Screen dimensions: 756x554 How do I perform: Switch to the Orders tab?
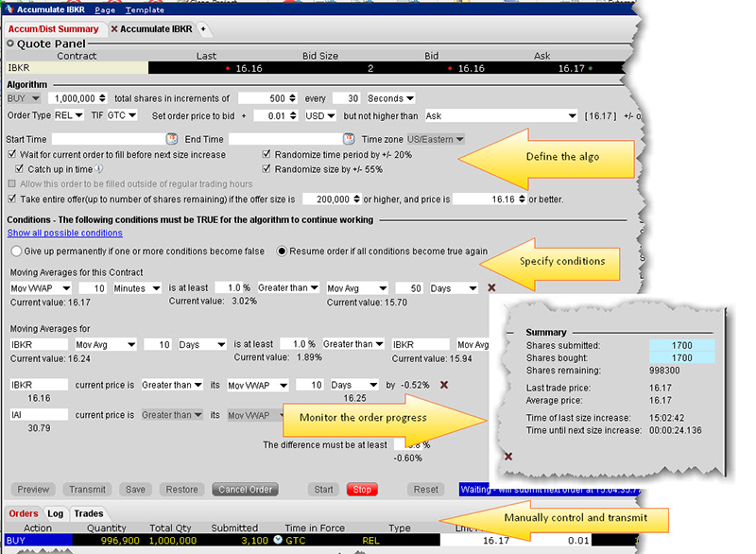[x=23, y=513]
